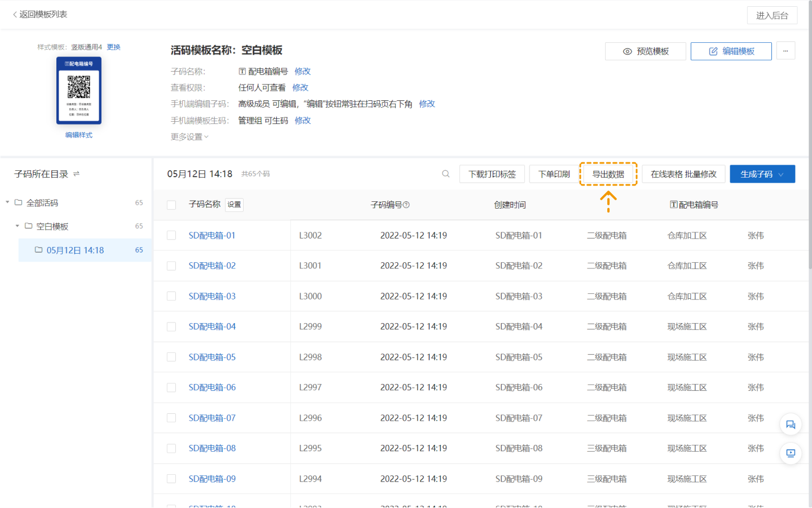The width and height of the screenshot is (812, 508).
Task: Select the 05月12日 14:18 folder
Action: tap(75, 250)
